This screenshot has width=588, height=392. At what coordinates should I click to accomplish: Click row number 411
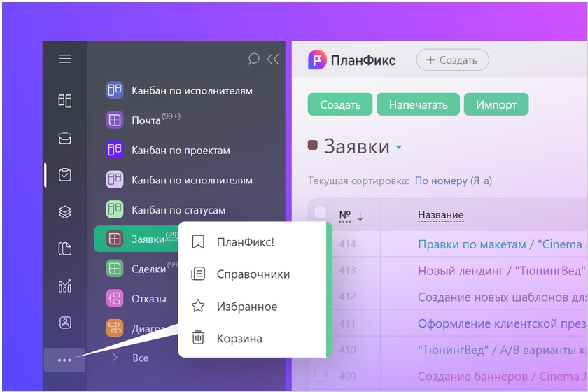(x=347, y=323)
